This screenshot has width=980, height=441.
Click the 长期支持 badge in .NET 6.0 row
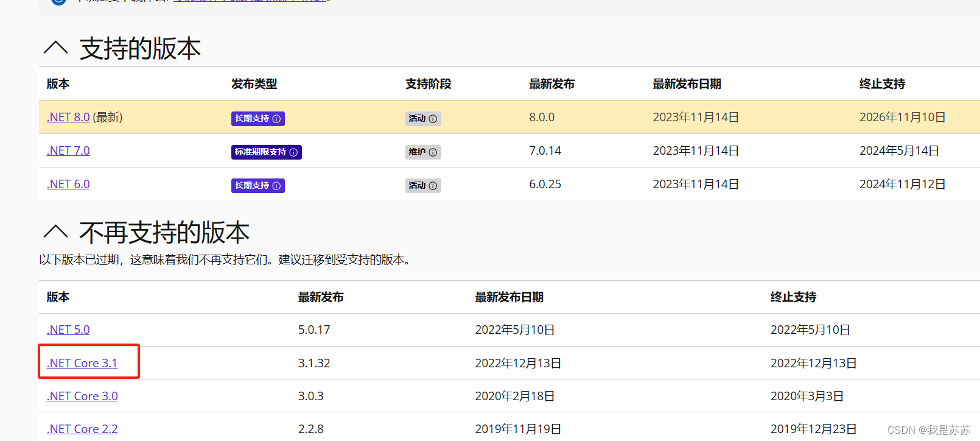(x=258, y=186)
